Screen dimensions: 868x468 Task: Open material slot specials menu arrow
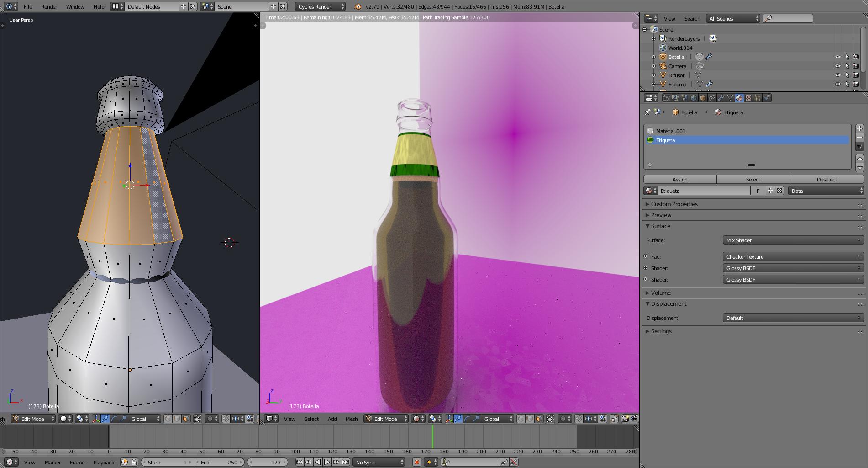coord(860,147)
